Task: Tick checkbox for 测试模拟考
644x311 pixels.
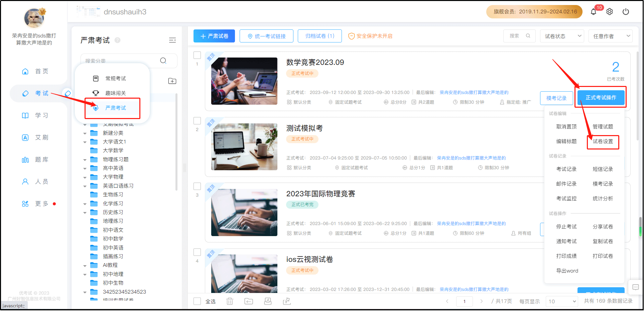Action: click(197, 121)
